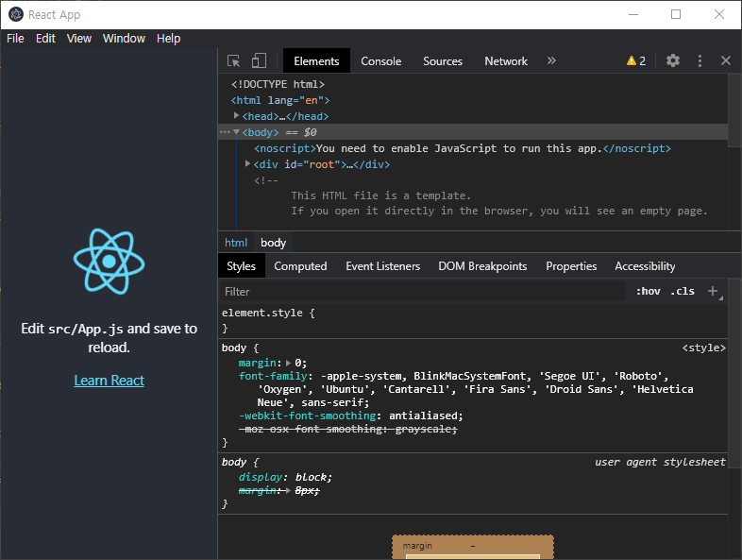This screenshot has width=742, height=560.
Task: Open the Properties sidebar tab
Action: click(571, 266)
